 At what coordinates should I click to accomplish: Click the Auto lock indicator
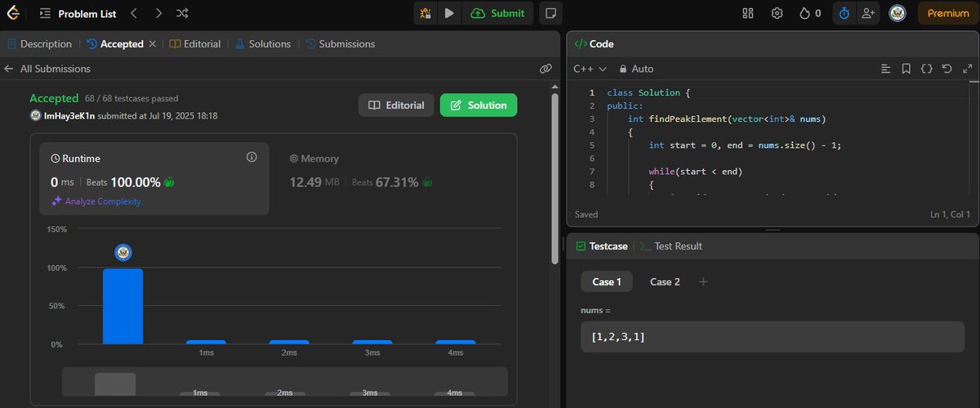[636, 69]
